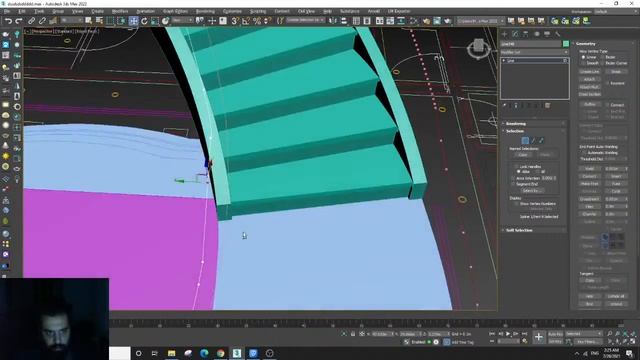This screenshot has height=360, width=640.
Task: Open the Hierarchy command panel tab
Action: click(x=526, y=34)
